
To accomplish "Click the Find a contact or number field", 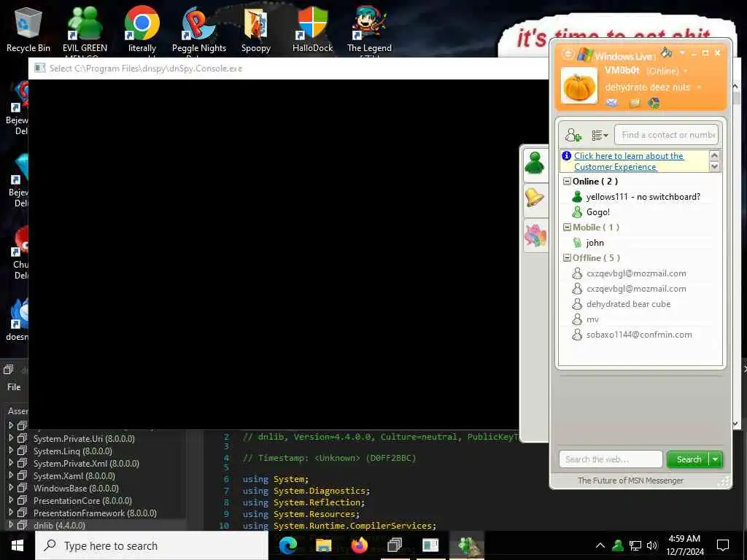I will coord(666,135).
